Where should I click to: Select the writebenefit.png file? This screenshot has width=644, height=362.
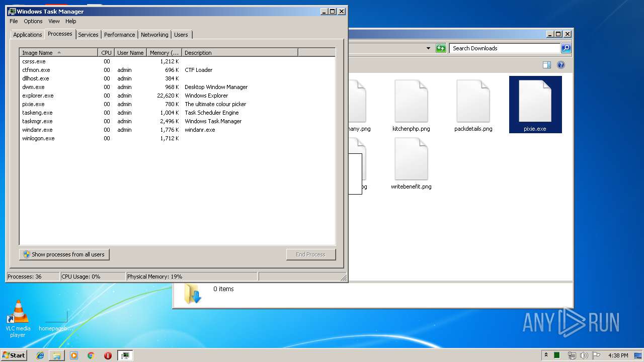(411, 163)
